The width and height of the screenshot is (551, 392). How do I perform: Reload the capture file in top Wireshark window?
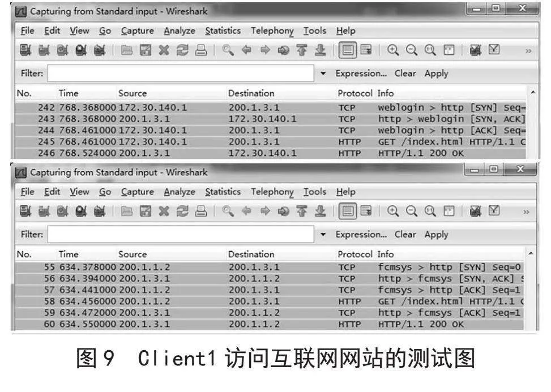tap(182, 50)
